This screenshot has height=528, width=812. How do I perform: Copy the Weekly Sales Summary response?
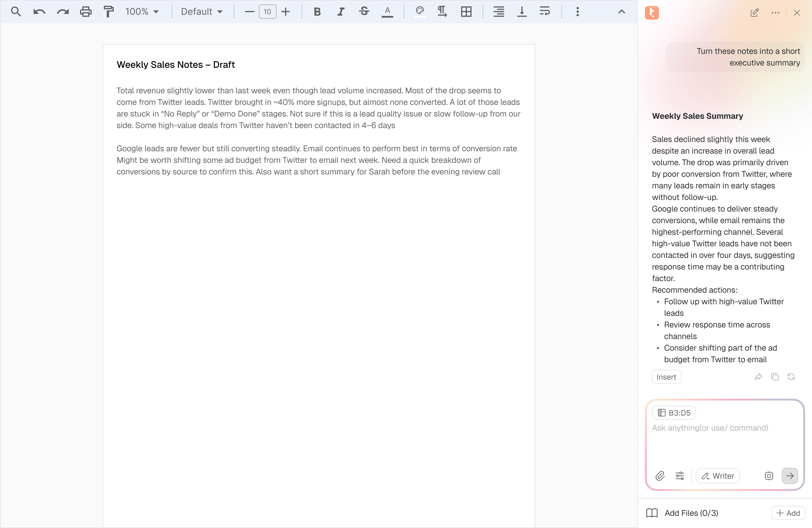[x=775, y=377]
